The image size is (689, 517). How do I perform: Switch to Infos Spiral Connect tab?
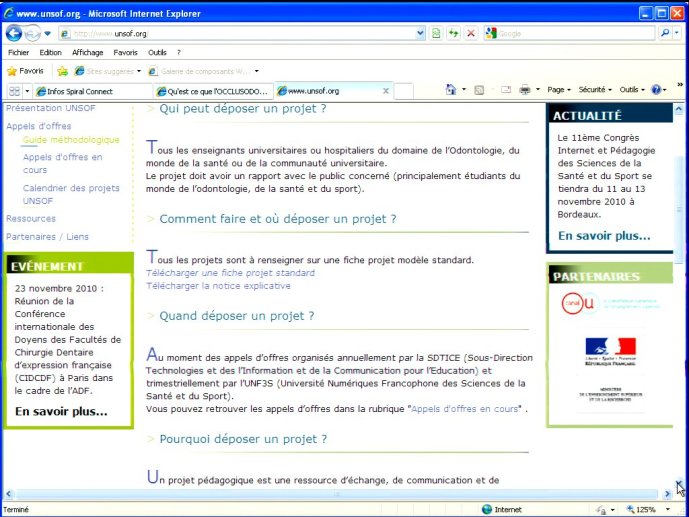(93, 91)
